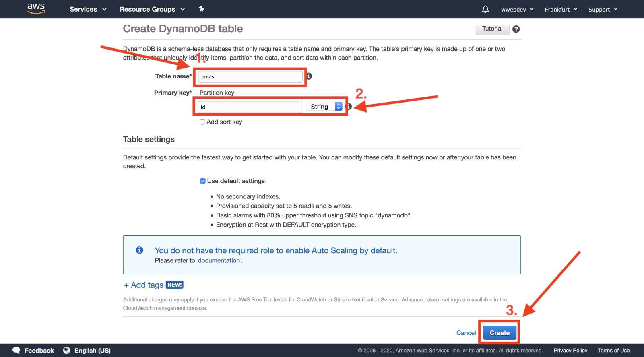
Task: Select the Basic alarms bullet text
Action: point(314,215)
